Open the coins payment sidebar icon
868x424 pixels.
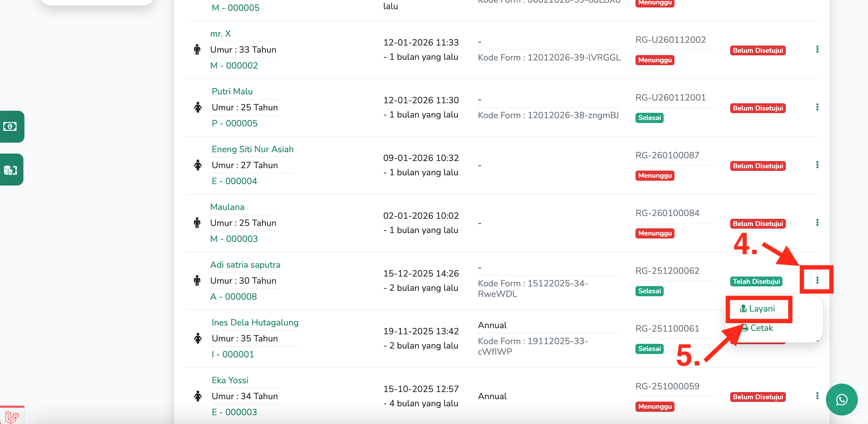pos(10,170)
